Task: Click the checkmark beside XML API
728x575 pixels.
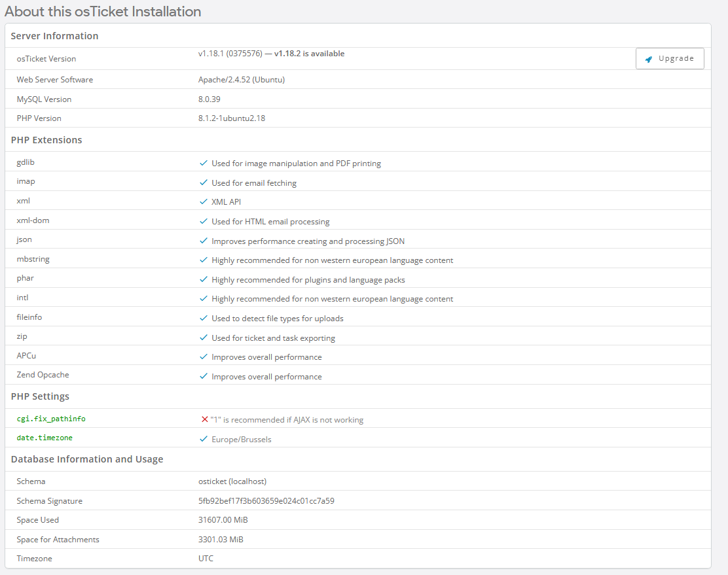Action: coord(204,202)
